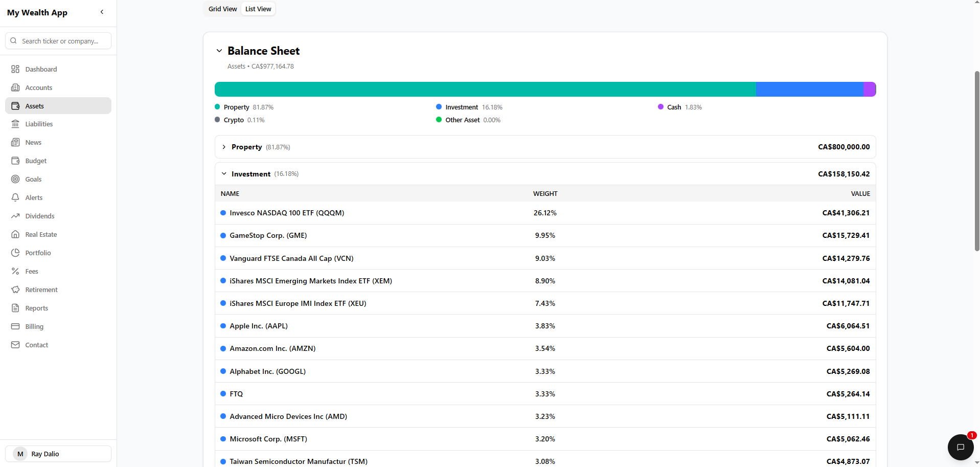Image resolution: width=980 pixels, height=467 pixels.
Task: Click the Cash 1.83% legend entry
Action: 680,107
